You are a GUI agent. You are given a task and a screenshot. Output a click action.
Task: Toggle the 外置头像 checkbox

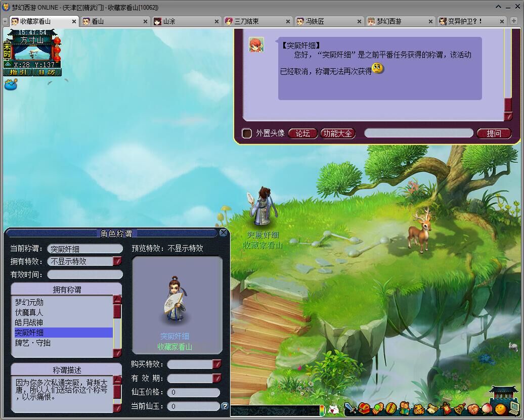click(247, 133)
